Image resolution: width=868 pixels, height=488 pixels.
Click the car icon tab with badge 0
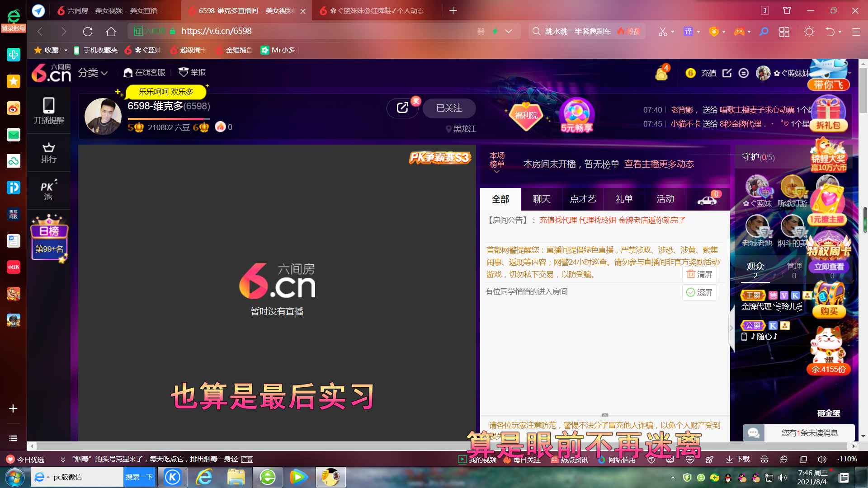click(x=708, y=199)
